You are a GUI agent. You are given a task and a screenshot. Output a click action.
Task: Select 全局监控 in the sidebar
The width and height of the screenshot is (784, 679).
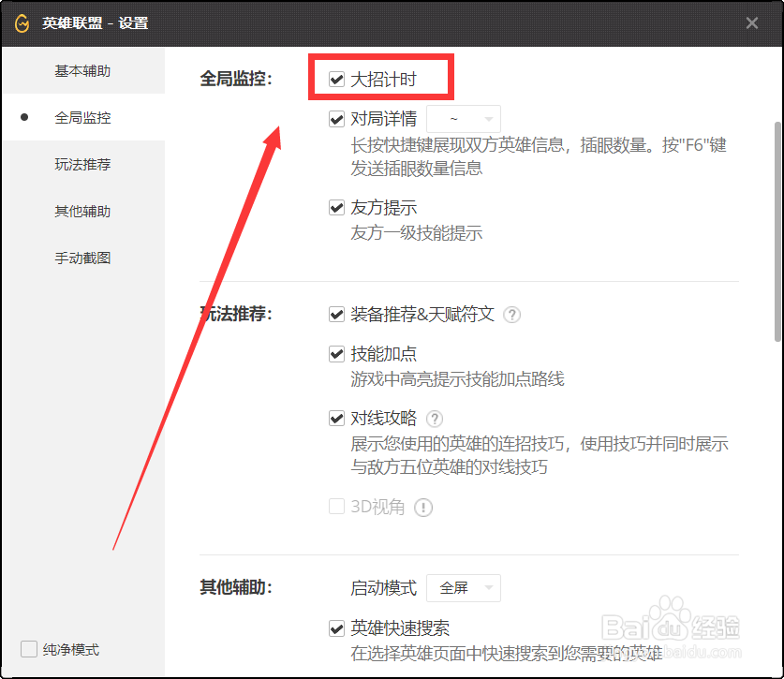point(83,117)
